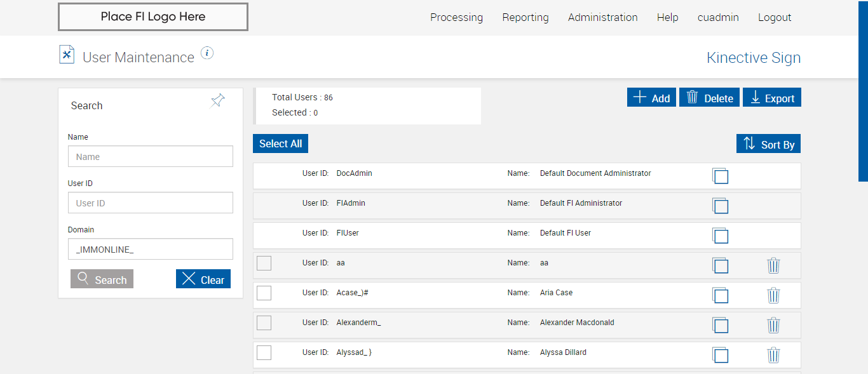Click the copy icon for DocAdmin user
This screenshot has width=868, height=374.
720,176
